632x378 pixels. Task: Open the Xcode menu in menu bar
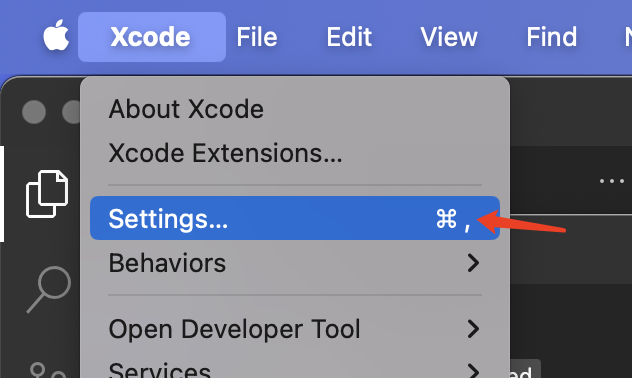pos(152,37)
